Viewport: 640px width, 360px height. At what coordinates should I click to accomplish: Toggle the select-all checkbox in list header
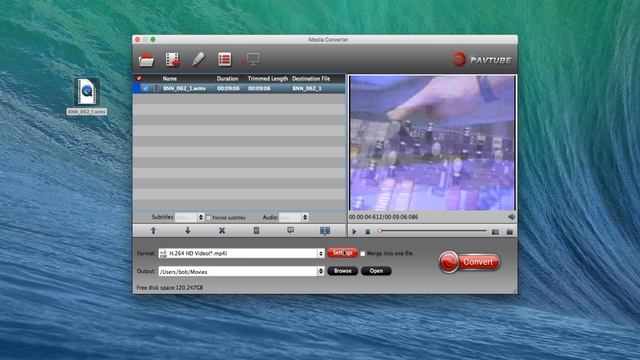click(x=139, y=78)
